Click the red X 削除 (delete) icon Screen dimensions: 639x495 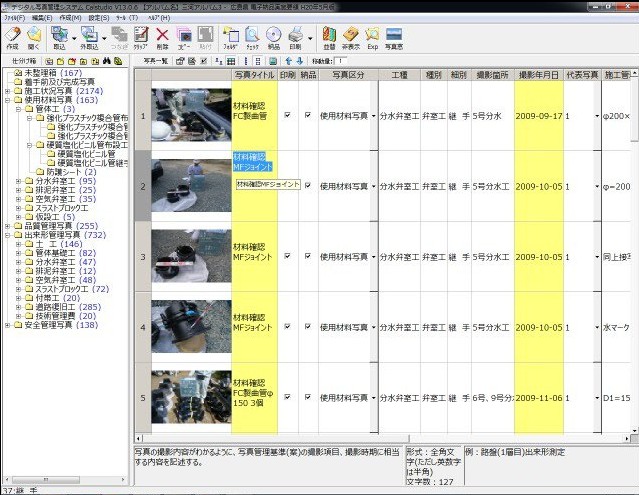(162, 38)
